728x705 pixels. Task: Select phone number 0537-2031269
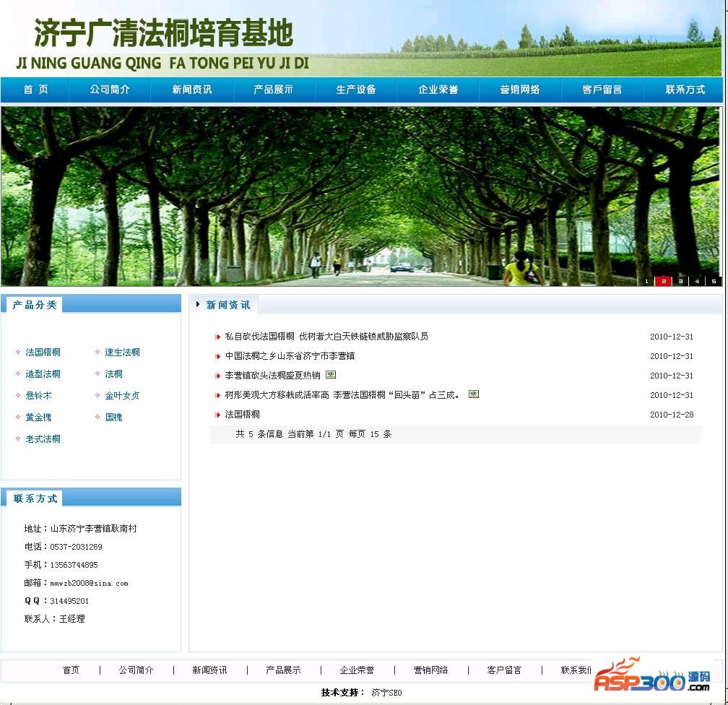(76, 547)
